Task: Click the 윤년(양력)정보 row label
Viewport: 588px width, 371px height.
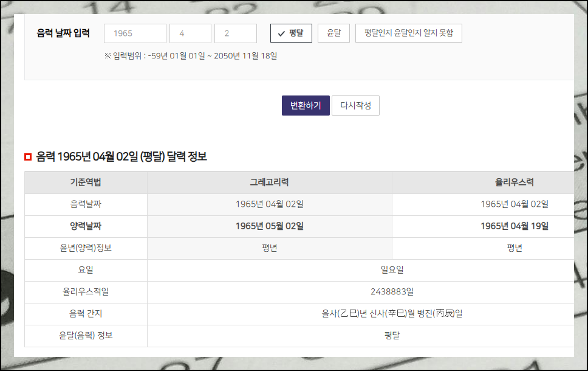Action: 86,248
